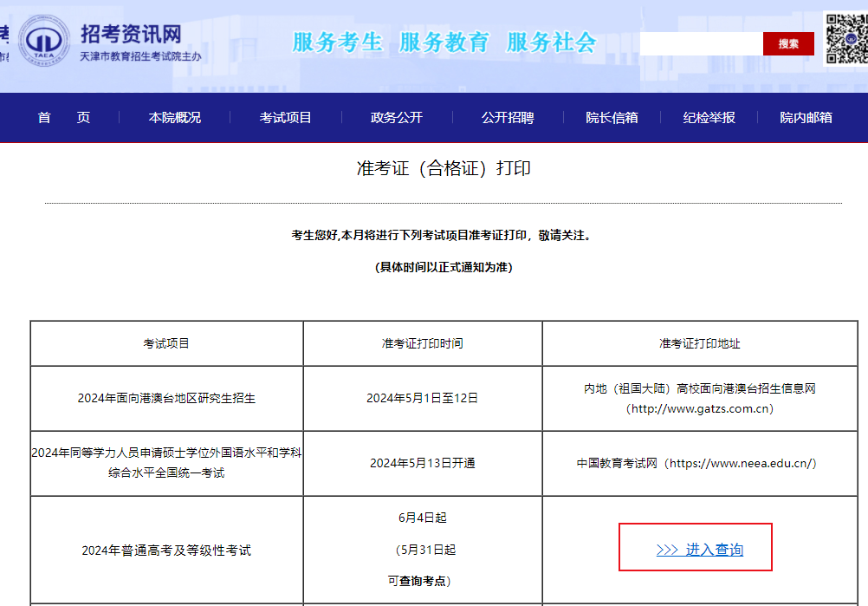Open 院长信箱 from the nav bar
The height and width of the screenshot is (606, 868).
click(x=612, y=118)
